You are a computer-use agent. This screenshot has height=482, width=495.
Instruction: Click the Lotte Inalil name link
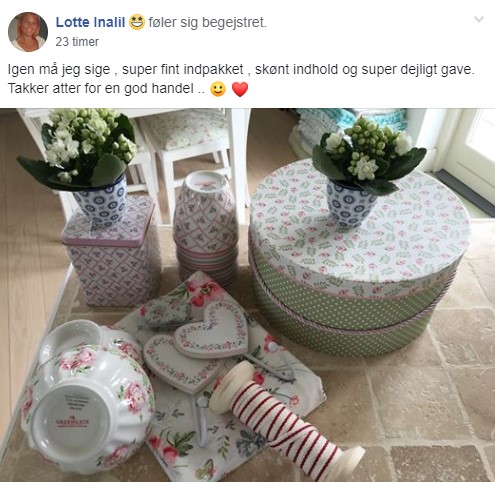pyautogui.click(x=90, y=22)
